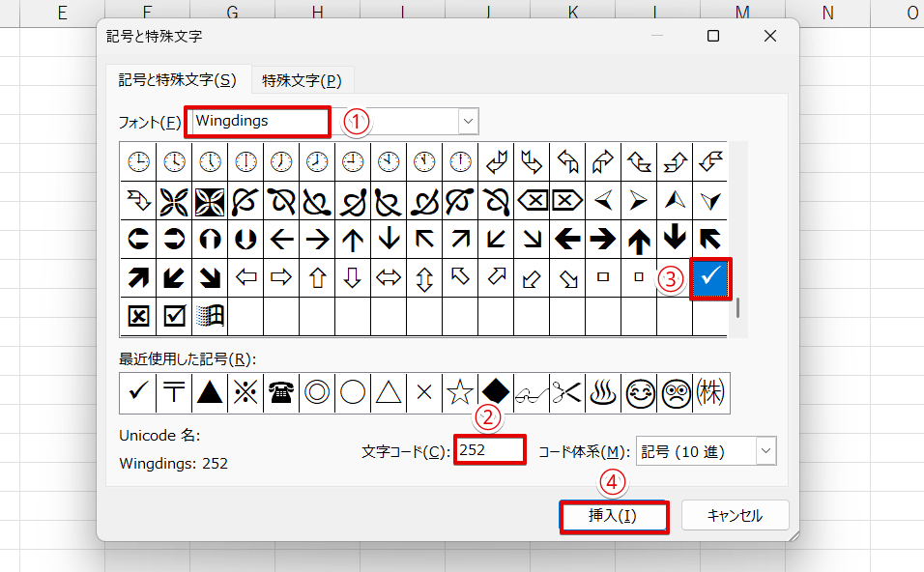Pick the worried face recent symbol
924x572 pixels.
676,392
